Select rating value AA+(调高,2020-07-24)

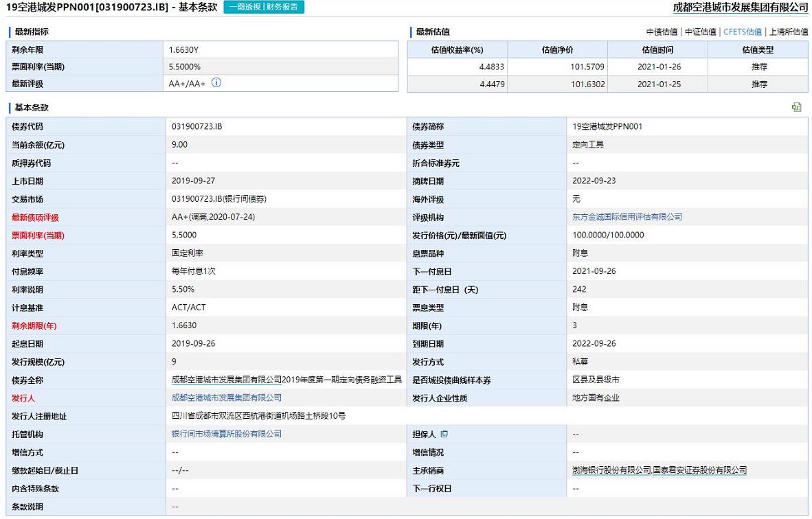click(214, 217)
